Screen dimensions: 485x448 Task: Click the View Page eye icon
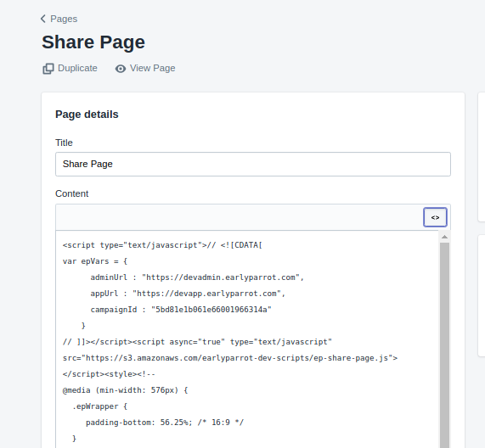tap(121, 69)
